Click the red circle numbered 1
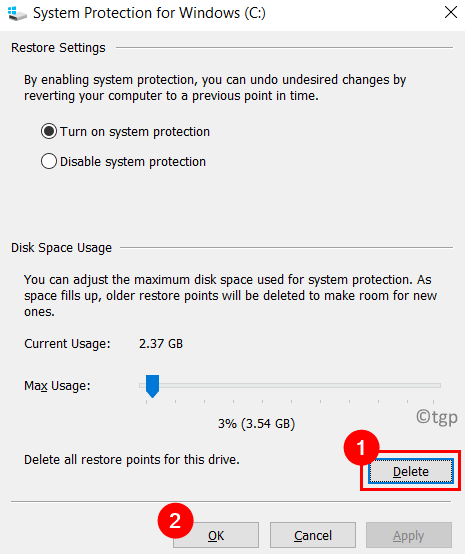The width and height of the screenshot is (465, 554). coord(361,448)
